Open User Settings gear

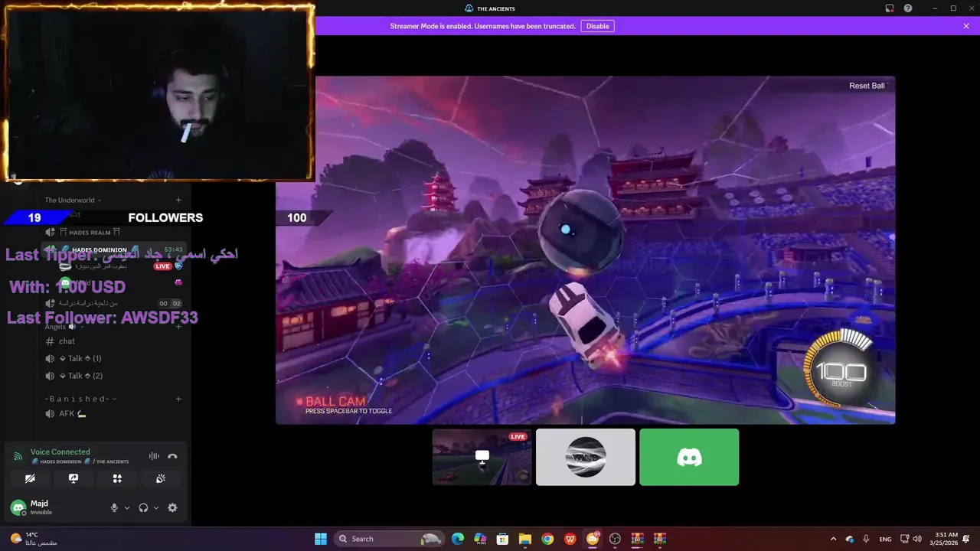[x=172, y=507]
